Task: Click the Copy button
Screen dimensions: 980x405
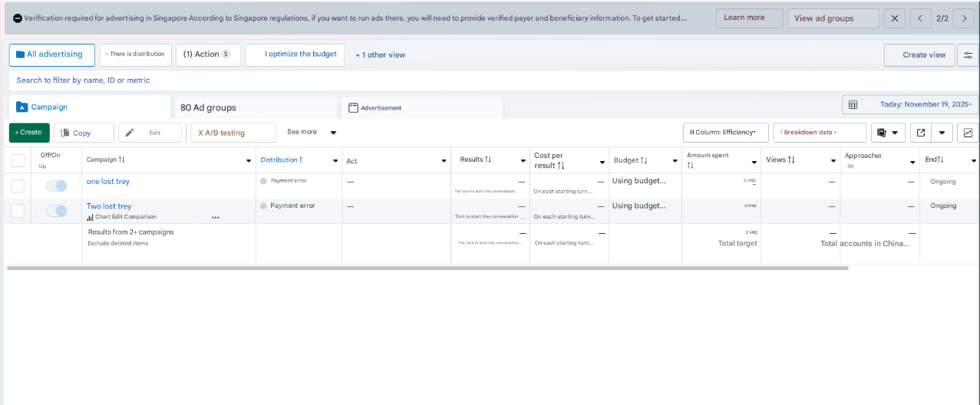Action: tap(84, 133)
